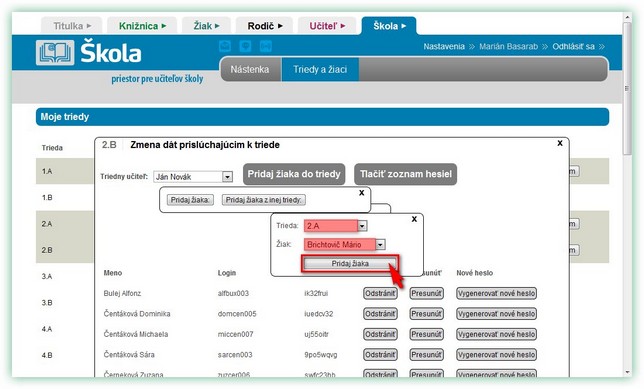This screenshot has height=389, width=644.
Task: Click the Škola book logo icon
Action: (x=55, y=53)
